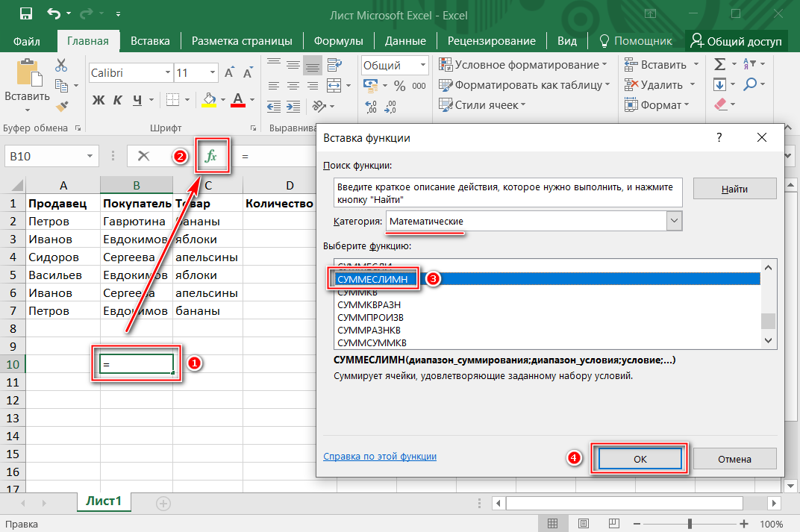Image resolution: width=800 pixels, height=532 pixels.
Task: Align text to the bottom of cell
Action: click(x=312, y=65)
